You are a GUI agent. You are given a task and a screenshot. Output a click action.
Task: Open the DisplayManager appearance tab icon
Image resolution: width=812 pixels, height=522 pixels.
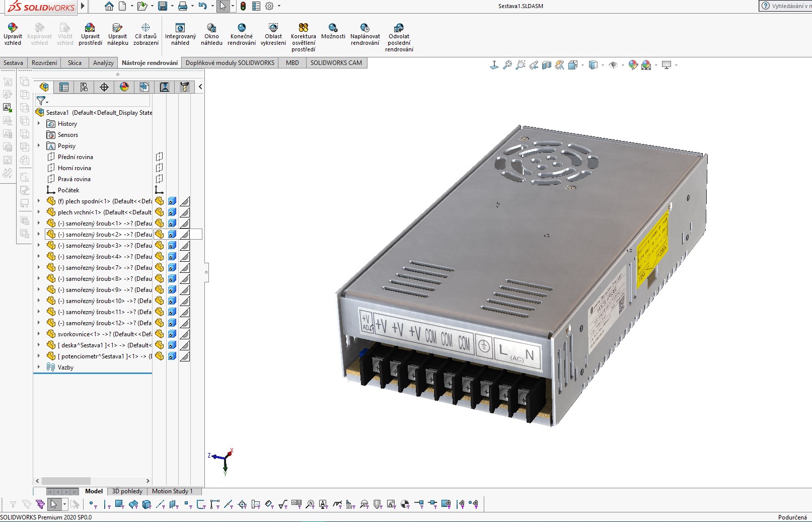click(124, 87)
